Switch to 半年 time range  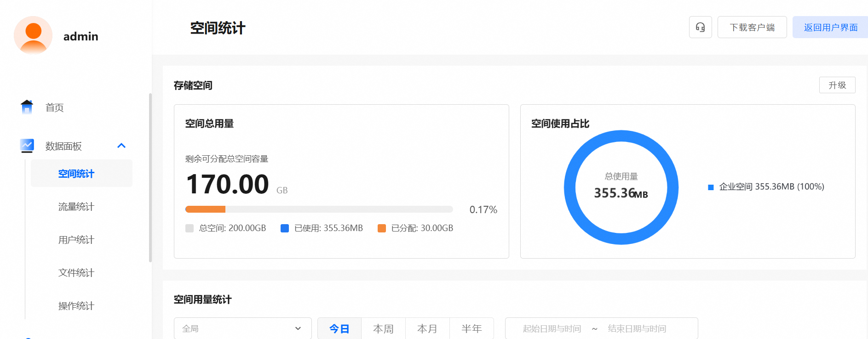click(471, 328)
